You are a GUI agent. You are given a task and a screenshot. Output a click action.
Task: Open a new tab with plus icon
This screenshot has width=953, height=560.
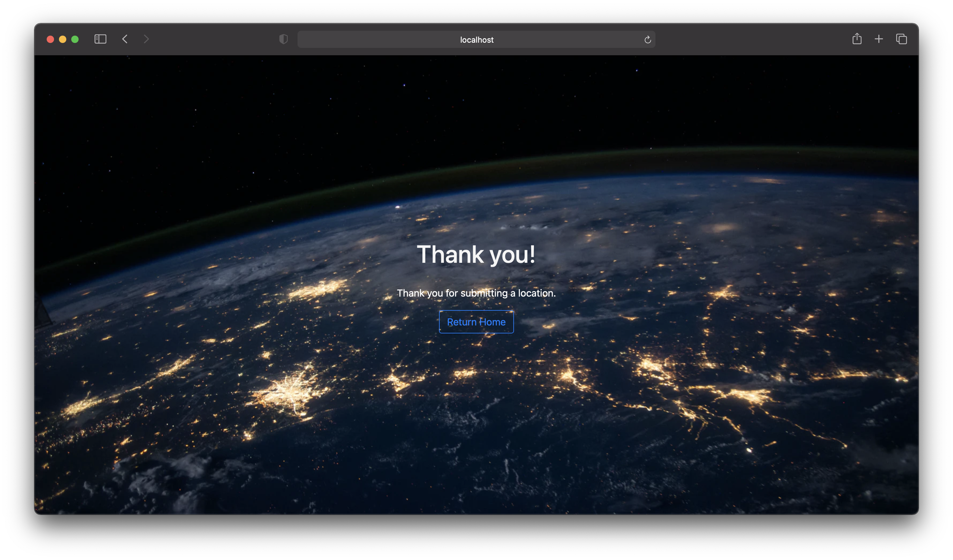879,39
